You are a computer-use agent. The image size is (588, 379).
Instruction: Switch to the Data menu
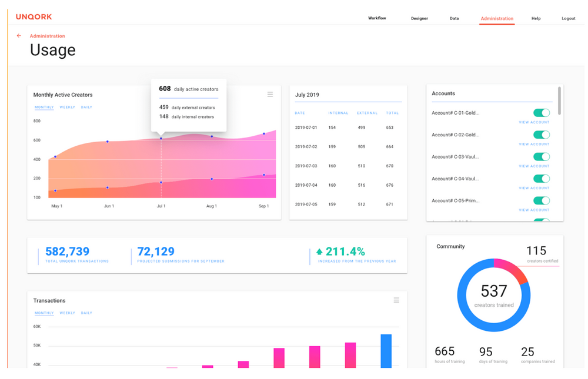pos(455,18)
